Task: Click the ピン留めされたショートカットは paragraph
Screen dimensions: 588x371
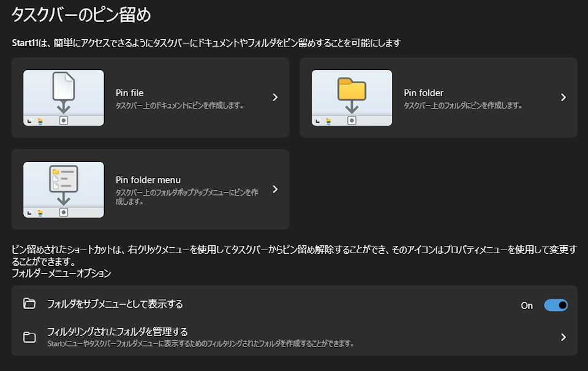Action: [x=295, y=255]
